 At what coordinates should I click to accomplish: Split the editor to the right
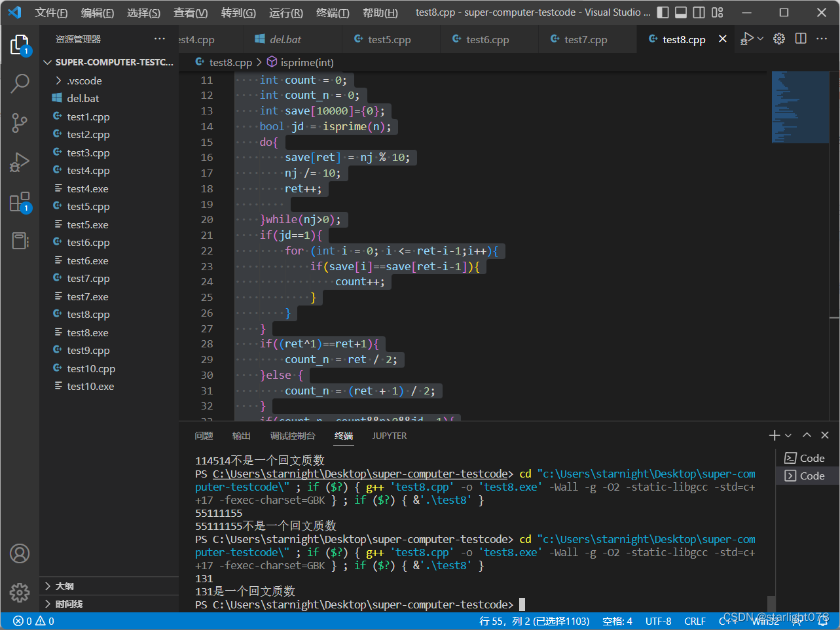(x=801, y=39)
